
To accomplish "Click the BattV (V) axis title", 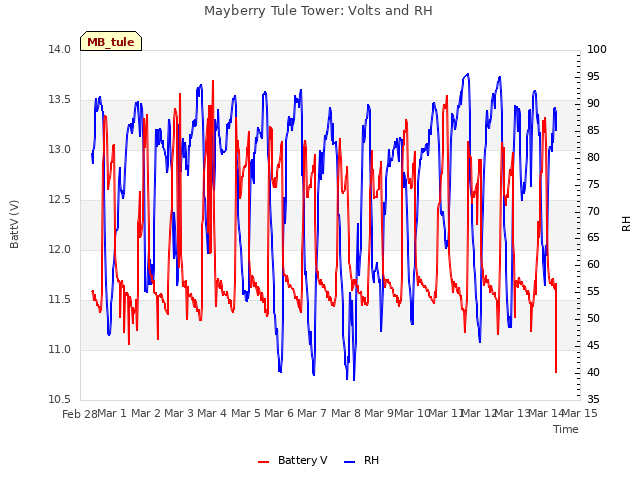I will point(14,224).
